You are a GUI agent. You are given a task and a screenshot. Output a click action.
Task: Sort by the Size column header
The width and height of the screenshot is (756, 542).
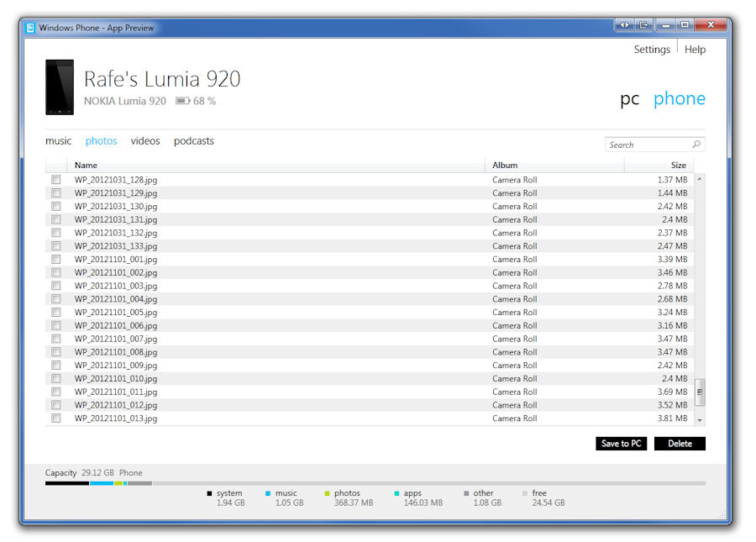click(x=659, y=165)
